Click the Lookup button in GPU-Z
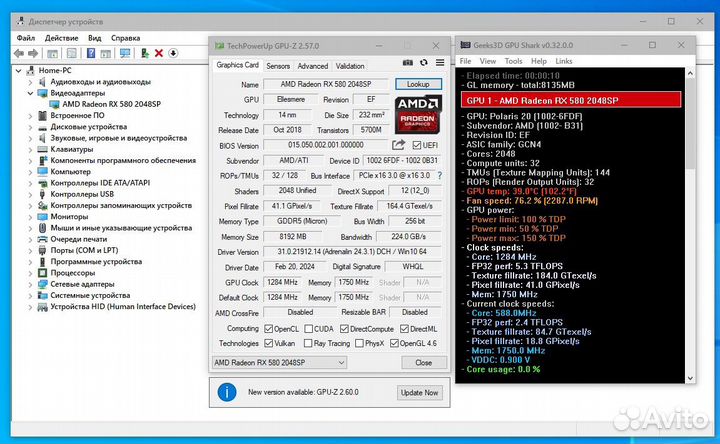 click(418, 84)
